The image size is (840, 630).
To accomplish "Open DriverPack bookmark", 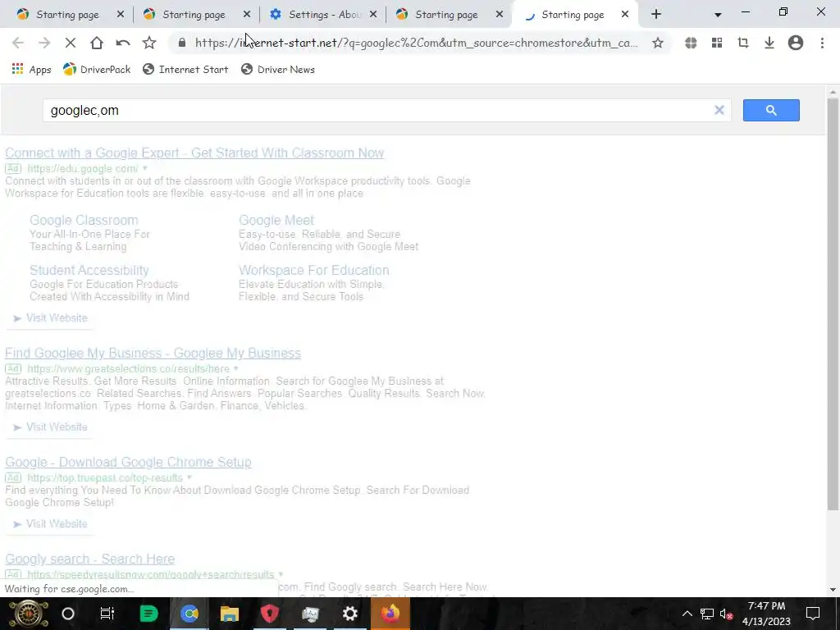I will click(97, 69).
